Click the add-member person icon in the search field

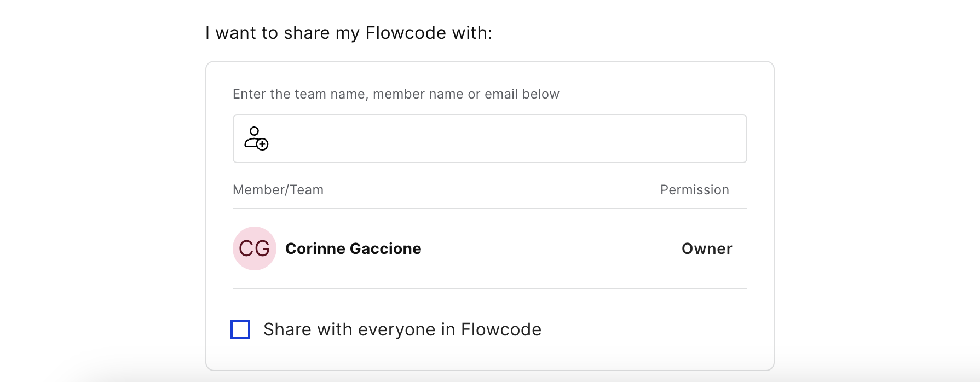pyautogui.click(x=256, y=138)
